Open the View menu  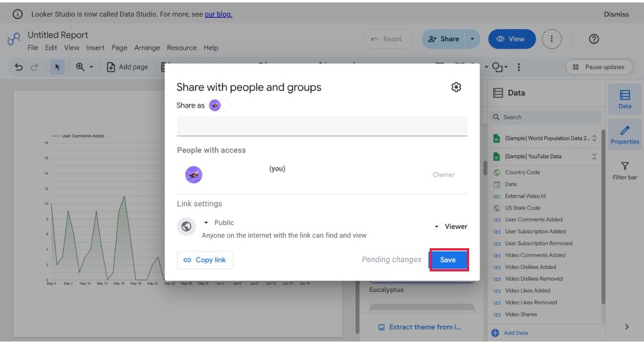pos(71,47)
